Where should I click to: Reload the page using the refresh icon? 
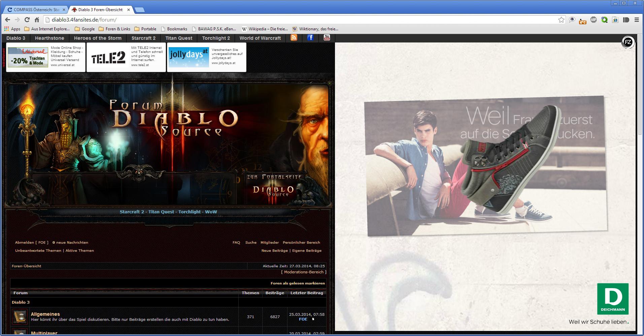click(x=27, y=20)
